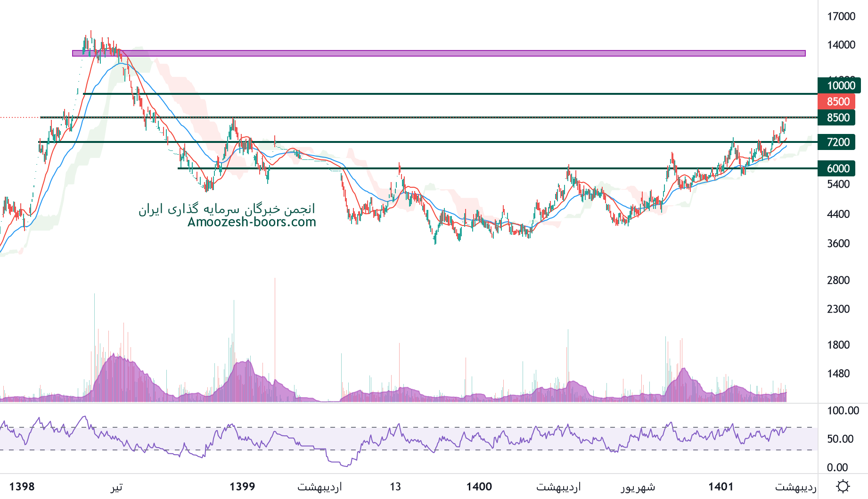Click the 1400 year label on time axis
This screenshot has height=499, width=868.
pos(479,486)
